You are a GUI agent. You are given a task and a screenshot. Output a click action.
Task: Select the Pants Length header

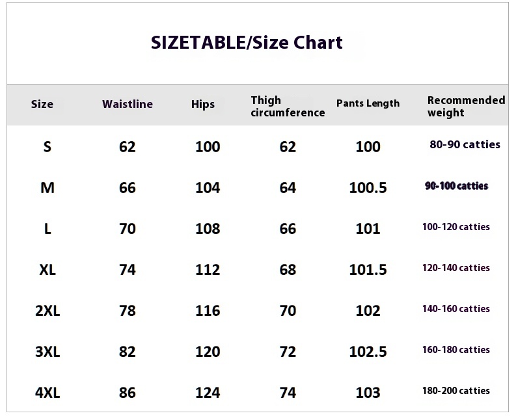[368, 103]
